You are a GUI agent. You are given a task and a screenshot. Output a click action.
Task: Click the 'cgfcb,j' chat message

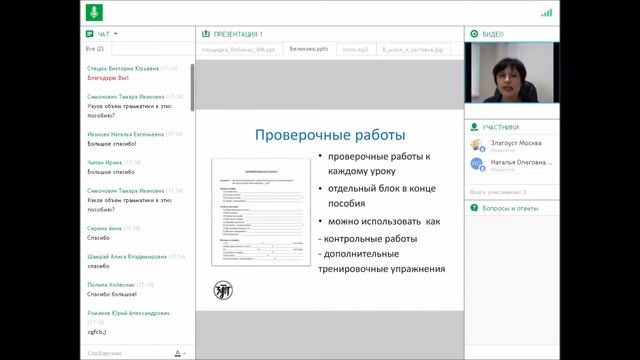coord(97,332)
